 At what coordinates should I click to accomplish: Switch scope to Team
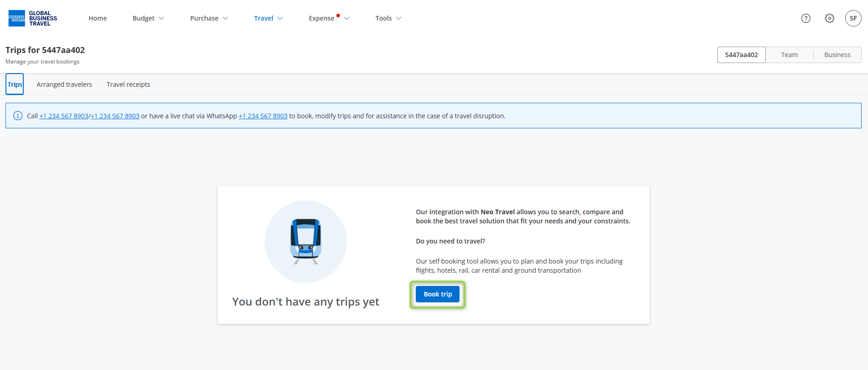tap(790, 55)
